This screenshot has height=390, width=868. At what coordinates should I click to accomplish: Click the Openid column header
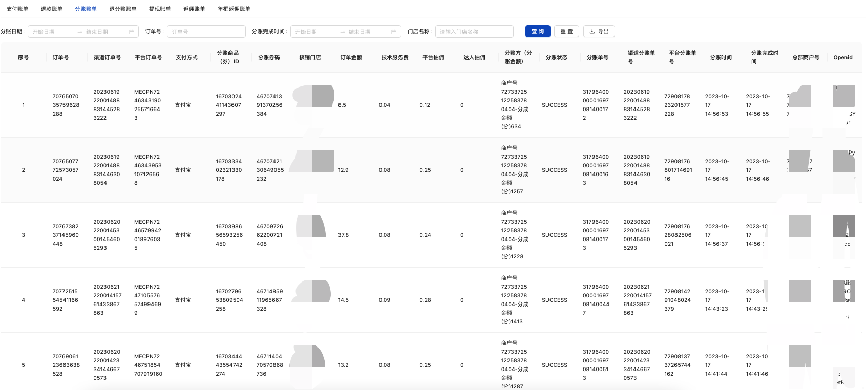843,57
